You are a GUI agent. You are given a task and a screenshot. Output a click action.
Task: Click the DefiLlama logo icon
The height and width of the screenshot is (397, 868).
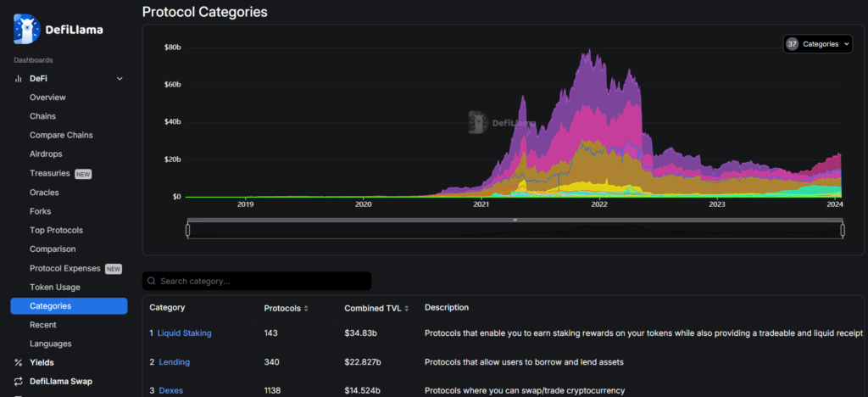(x=26, y=29)
